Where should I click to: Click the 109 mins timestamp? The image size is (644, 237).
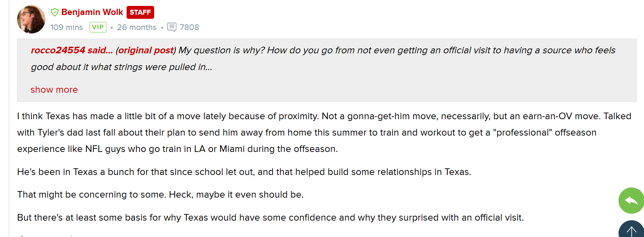[x=67, y=27]
